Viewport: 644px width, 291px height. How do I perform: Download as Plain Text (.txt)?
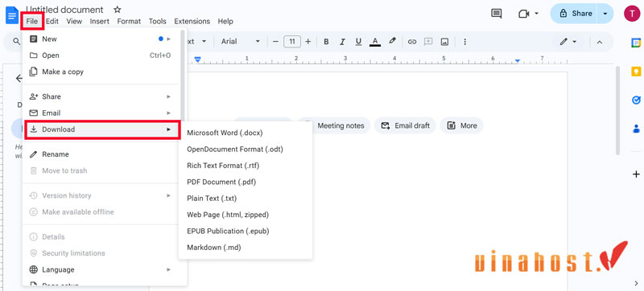tap(246, 199)
